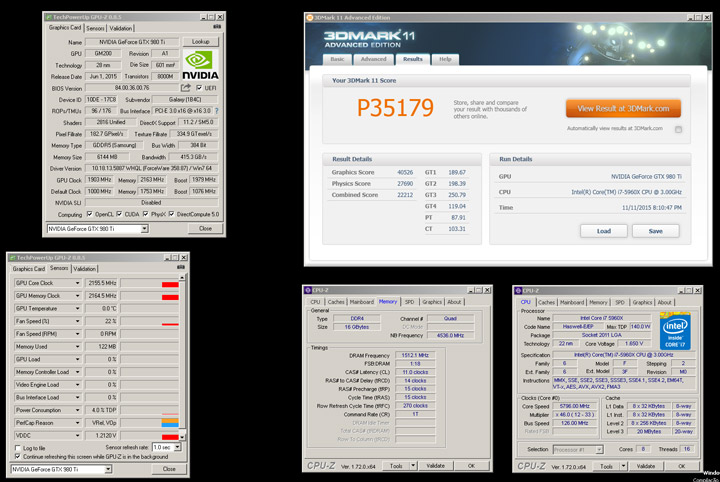Image resolution: width=720 pixels, height=482 pixels.
Task: Click the Save button in 3DMark
Action: click(655, 231)
